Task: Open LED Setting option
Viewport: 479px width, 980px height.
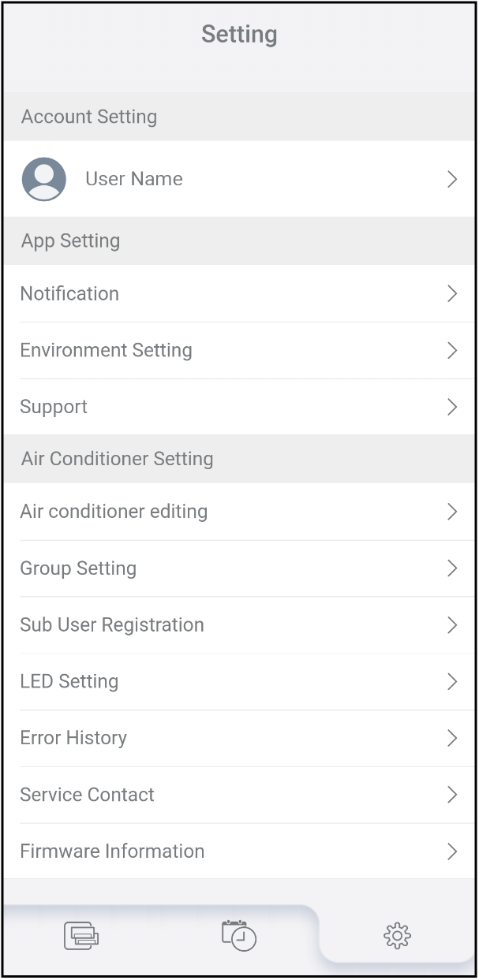Action: pyautogui.click(x=69, y=682)
